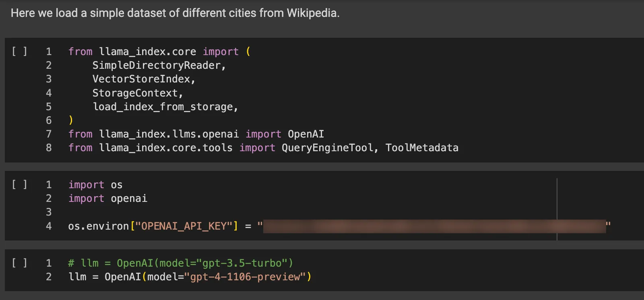Run the cell setting OPENAI_API_KEY

[x=19, y=185]
